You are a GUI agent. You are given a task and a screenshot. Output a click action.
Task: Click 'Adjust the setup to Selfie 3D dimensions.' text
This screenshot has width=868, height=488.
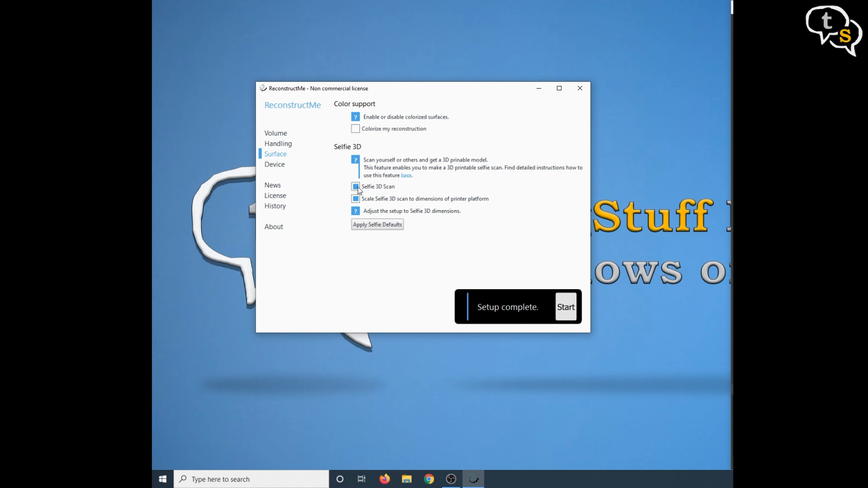tap(412, 211)
